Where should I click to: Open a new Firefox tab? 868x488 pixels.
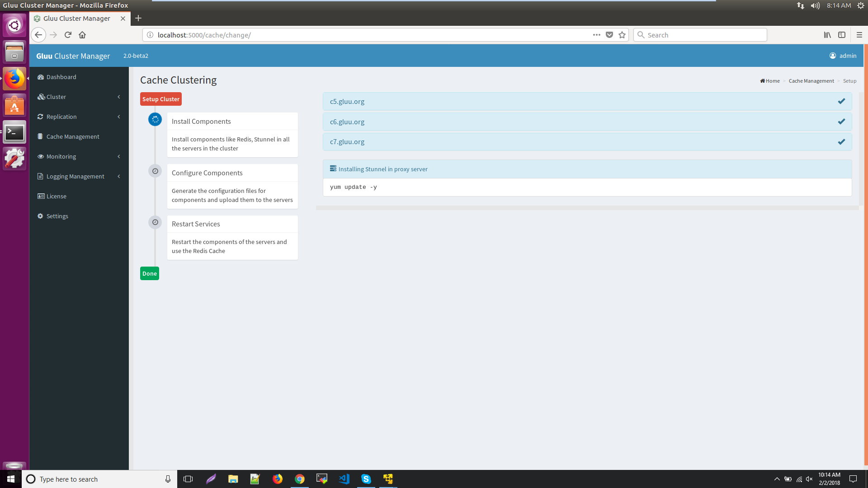138,18
